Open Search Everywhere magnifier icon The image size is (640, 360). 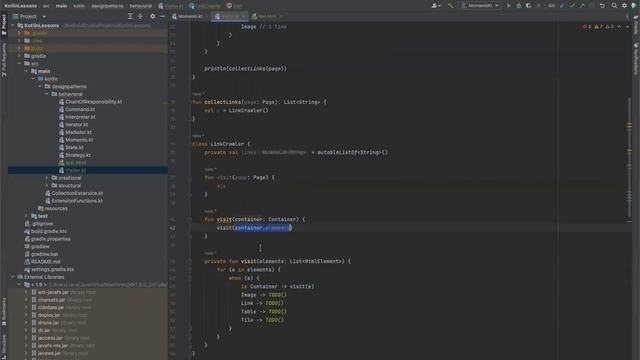tap(614, 6)
